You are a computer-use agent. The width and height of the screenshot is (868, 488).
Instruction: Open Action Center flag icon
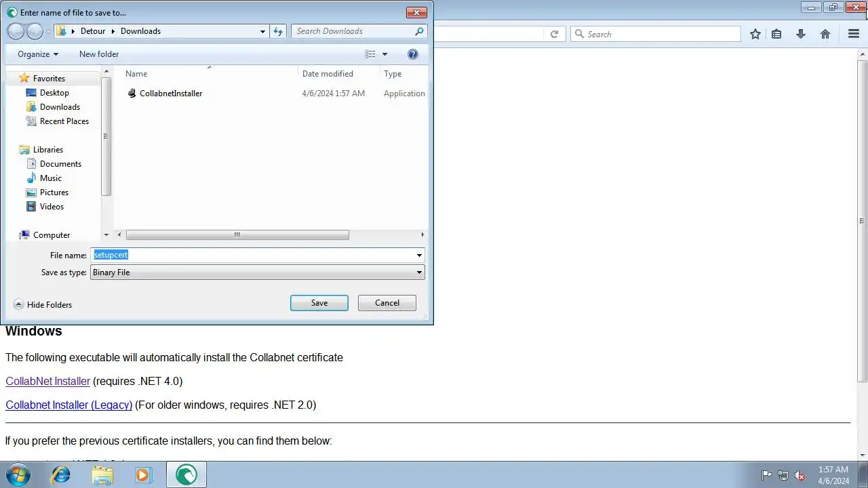coord(766,475)
